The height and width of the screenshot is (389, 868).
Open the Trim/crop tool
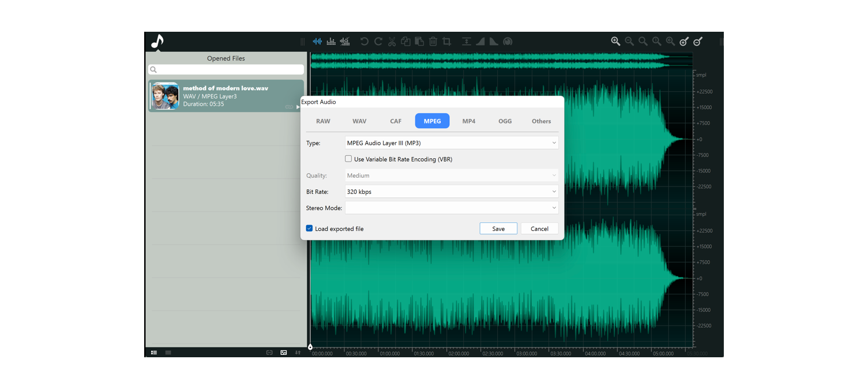(x=447, y=41)
